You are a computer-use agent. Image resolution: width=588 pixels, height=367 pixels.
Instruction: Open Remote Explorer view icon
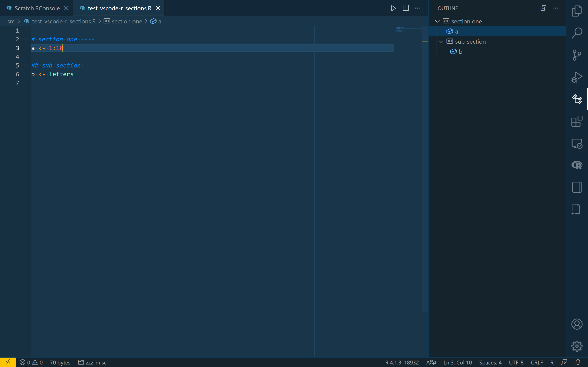pyautogui.click(x=577, y=143)
